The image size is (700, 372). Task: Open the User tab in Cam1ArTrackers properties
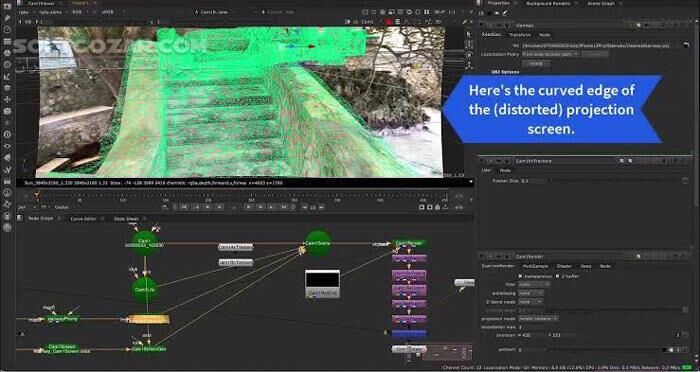(486, 170)
